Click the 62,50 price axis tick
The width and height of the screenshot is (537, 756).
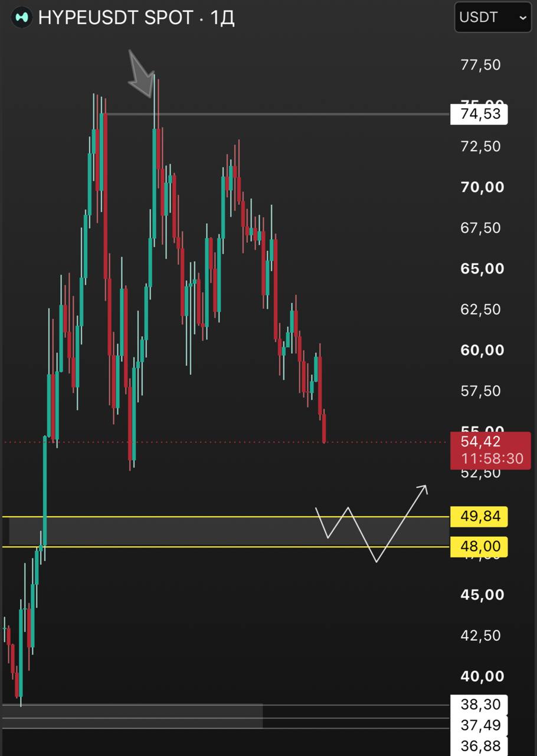click(x=480, y=309)
